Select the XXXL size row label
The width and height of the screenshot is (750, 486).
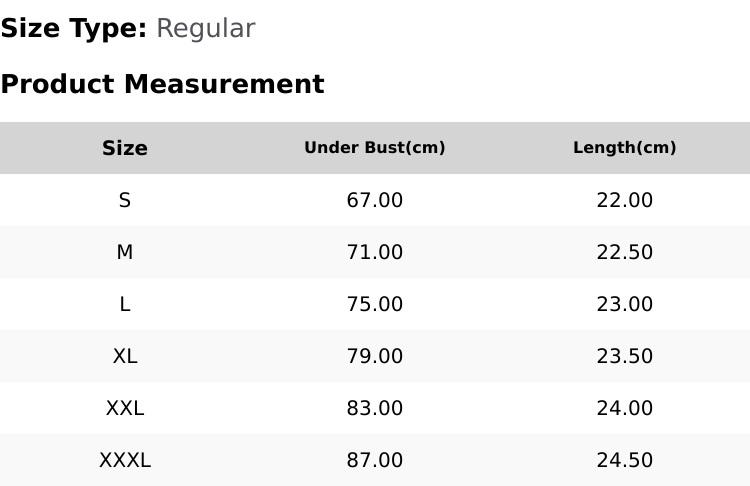[125, 460]
